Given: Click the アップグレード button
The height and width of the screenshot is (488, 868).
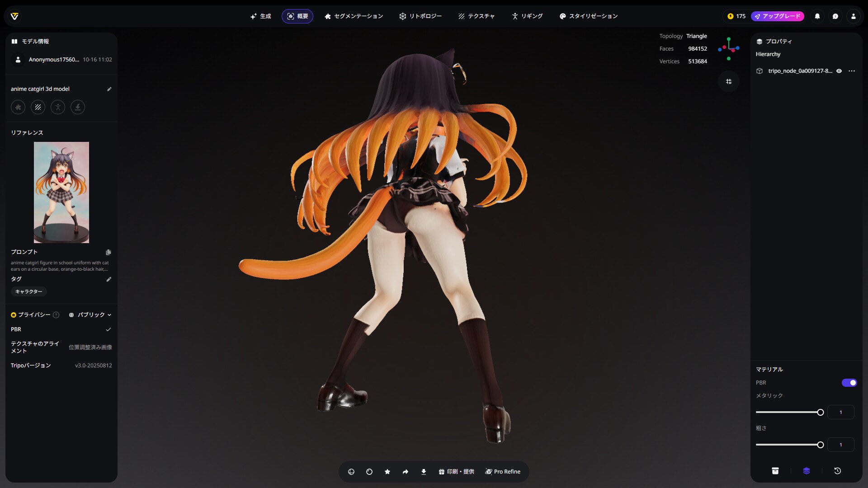Looking at the screenshot, I should coord(777,16).
